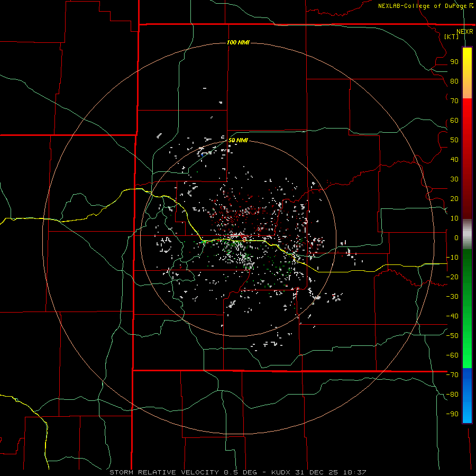Click the 50 NMI range ring label

click(238, 140)
